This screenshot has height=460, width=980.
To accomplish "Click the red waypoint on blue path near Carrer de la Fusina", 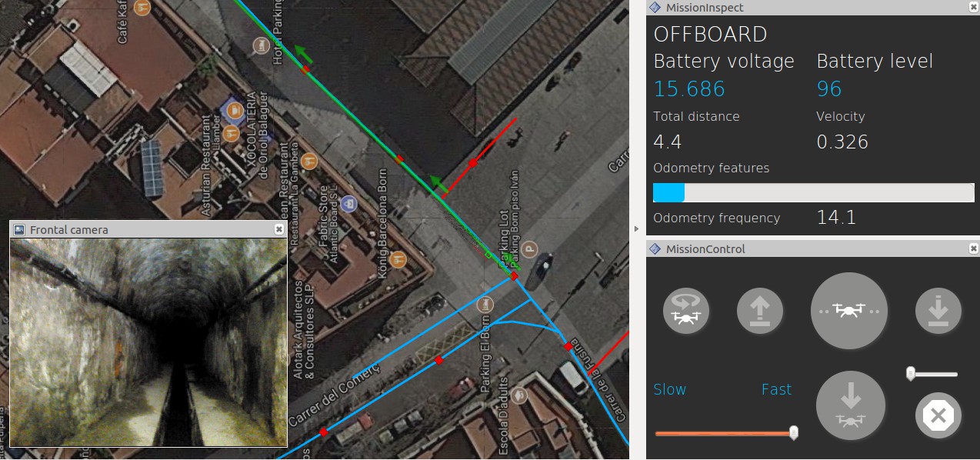I will pyautogui.click(x=568, y=347).
